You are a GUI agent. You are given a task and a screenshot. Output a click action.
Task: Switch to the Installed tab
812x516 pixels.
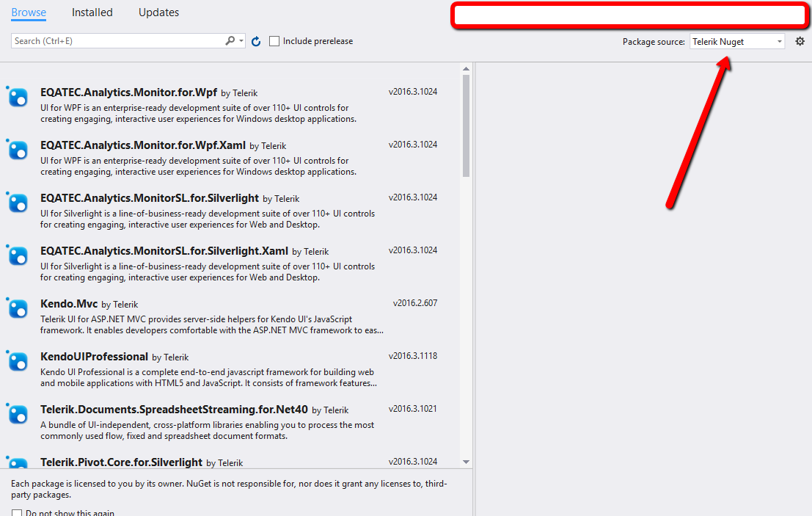pos(92,12)
